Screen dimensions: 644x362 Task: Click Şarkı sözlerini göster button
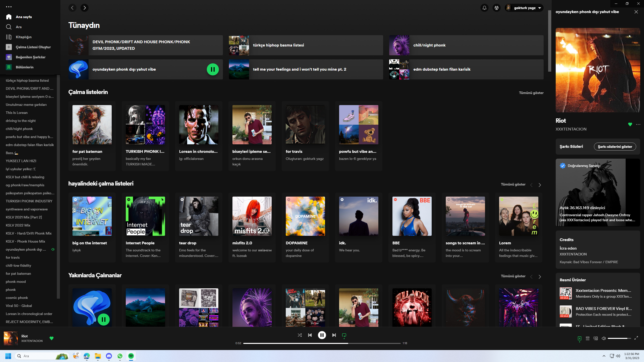tap(615, 147)
